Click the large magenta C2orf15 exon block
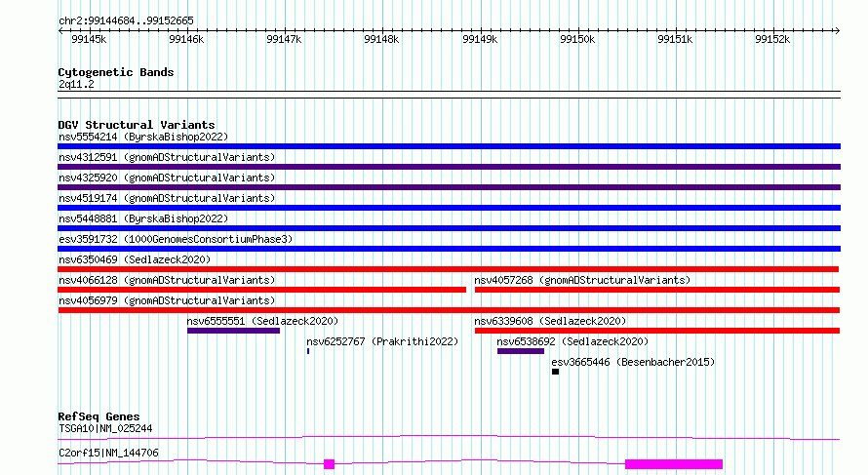This screenshot has height=475, width=868. coord(674,464)
